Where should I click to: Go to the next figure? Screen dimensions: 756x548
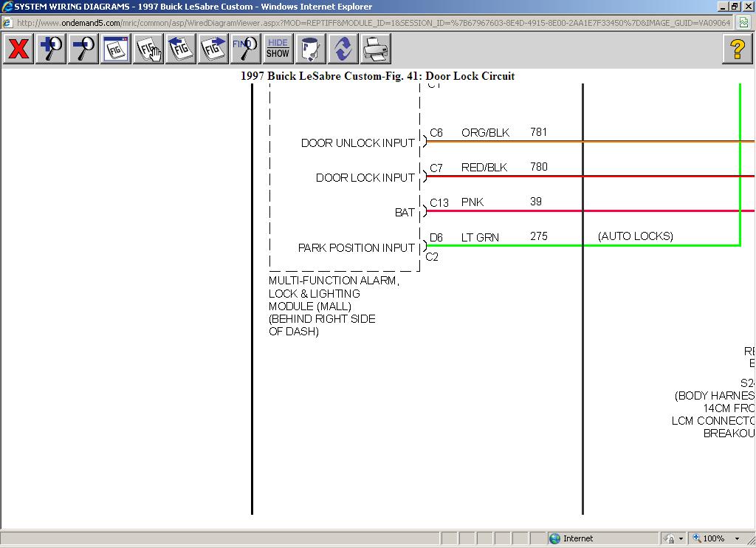[x=213, y=49]
